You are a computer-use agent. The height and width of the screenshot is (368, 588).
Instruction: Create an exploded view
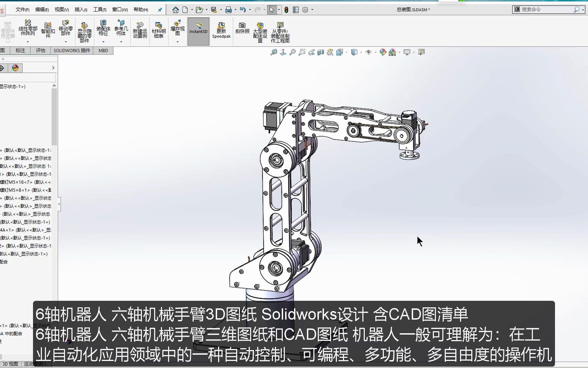177,30
